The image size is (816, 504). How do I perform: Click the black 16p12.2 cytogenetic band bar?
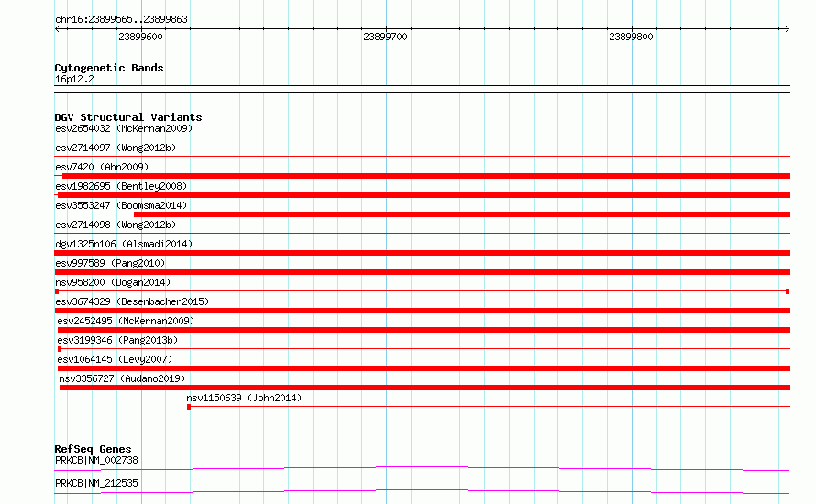(423, 89)
